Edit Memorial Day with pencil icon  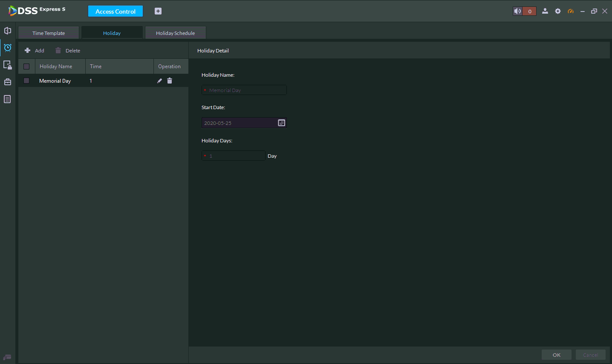click(159, 81)
